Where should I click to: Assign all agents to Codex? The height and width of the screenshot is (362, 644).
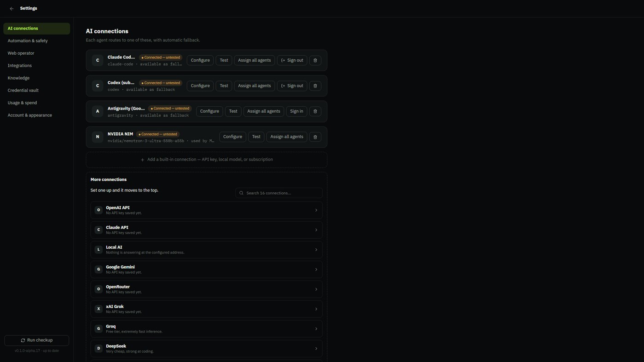[255, 86]
